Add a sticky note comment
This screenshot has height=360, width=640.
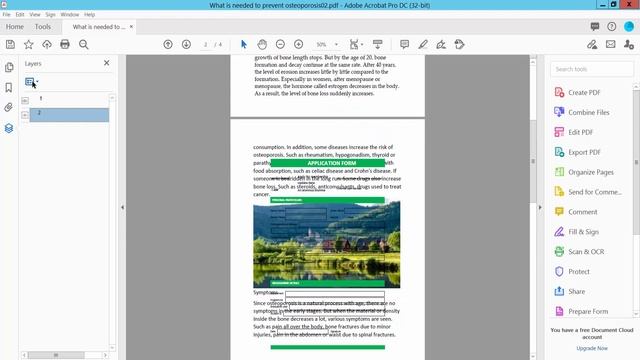[404, 44]
